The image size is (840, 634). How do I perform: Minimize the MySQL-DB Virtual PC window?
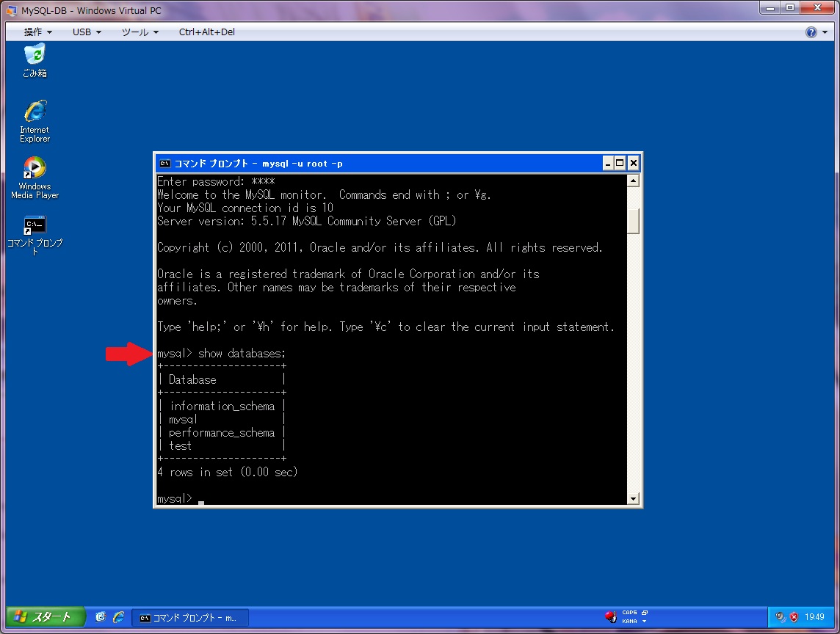[x=770, y=8]
